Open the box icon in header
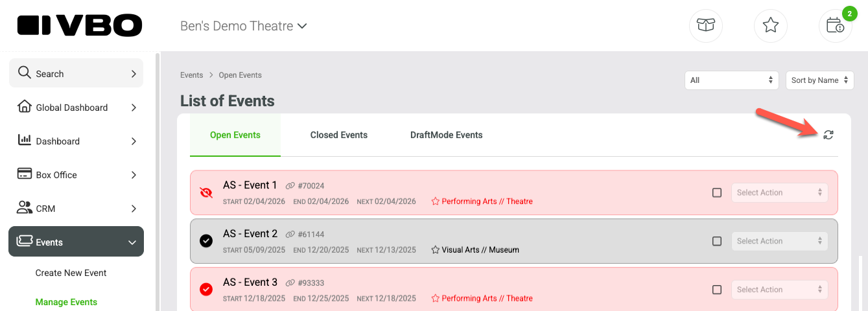Screen dimensions: 868x311 point(705,26)
